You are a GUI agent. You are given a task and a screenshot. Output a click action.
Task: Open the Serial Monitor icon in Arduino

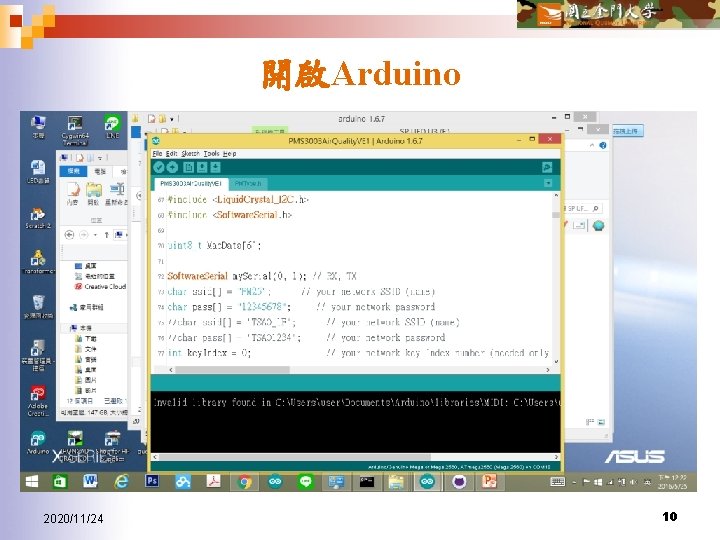[547, 168]
